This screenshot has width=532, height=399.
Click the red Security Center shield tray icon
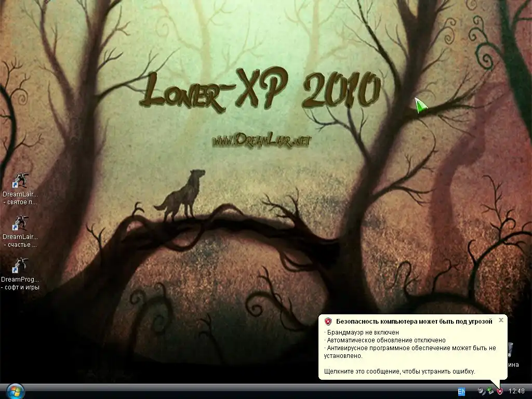[x=500, y=392]
